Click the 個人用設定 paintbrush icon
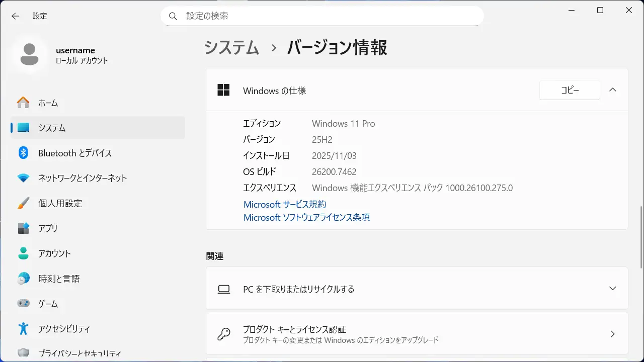Image resolution: width=644 pixels, height=362 pixels. [x=23, y=203]
